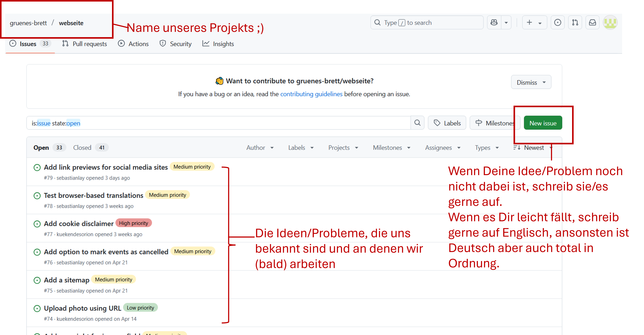The height and width of the screenshot is (335, 644).
Task: Click the Low priority label on issue #74
Action: point(141,308)
